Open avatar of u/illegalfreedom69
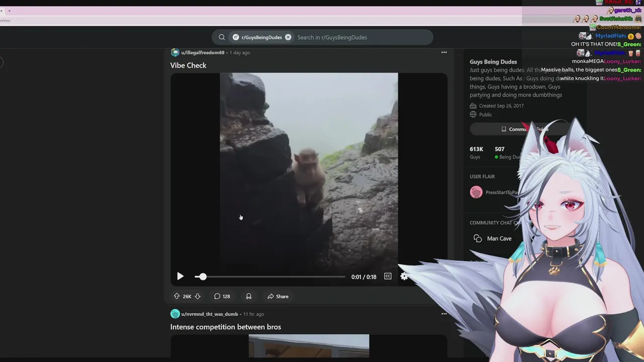Viewport: 644px width, 362px height. pyautogui.click(x=175, y=52)
